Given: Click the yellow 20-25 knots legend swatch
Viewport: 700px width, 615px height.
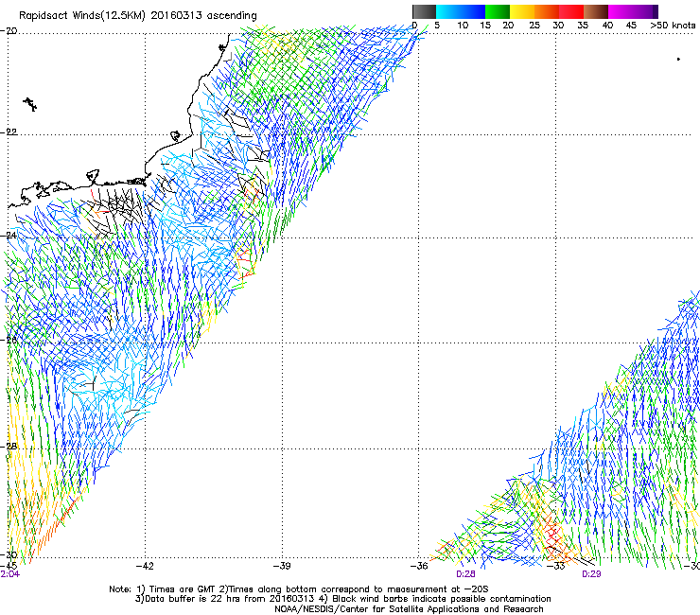Looking at the screenshot, I should [522, 11].
